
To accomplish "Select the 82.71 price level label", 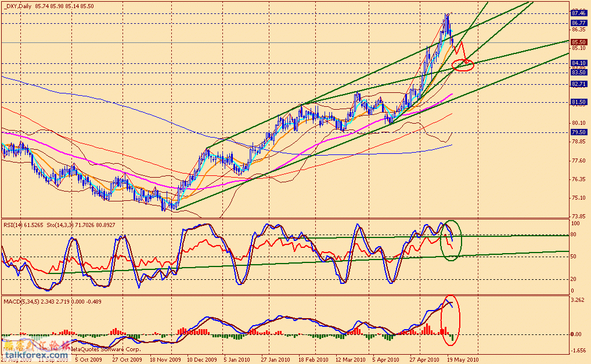I will click(579, 84).
